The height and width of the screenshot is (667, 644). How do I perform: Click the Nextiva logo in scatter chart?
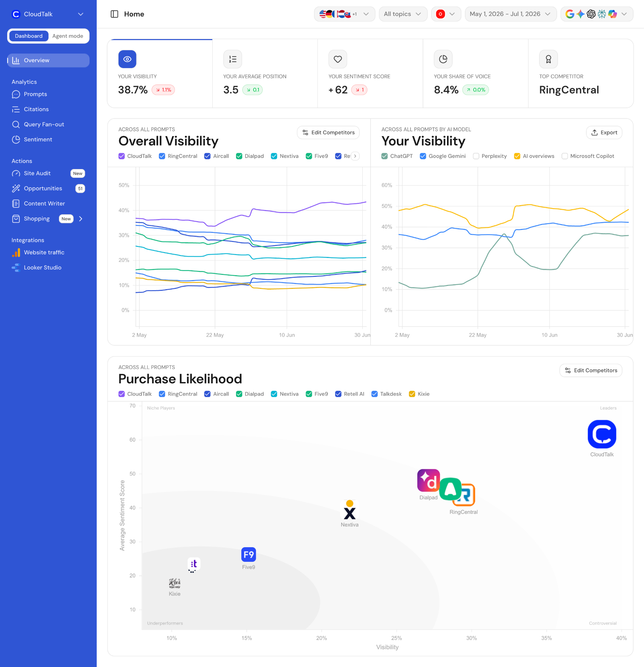coord(349,509)
